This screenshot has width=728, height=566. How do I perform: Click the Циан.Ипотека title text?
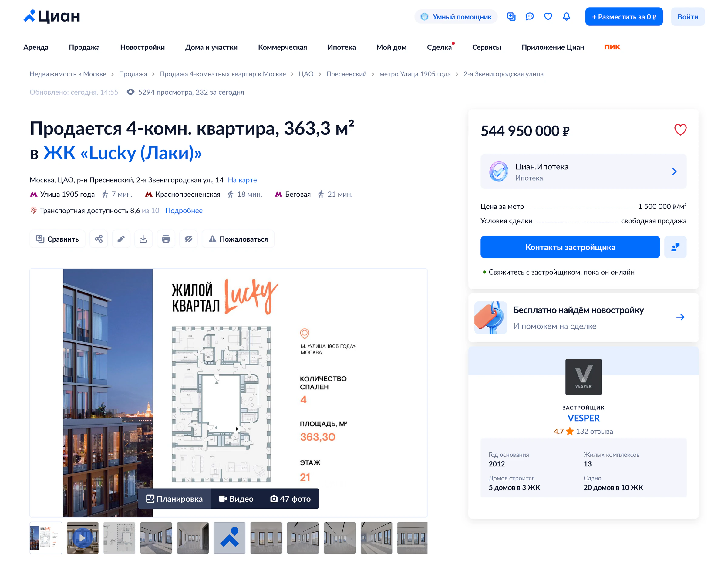click(x=542, y=167)
